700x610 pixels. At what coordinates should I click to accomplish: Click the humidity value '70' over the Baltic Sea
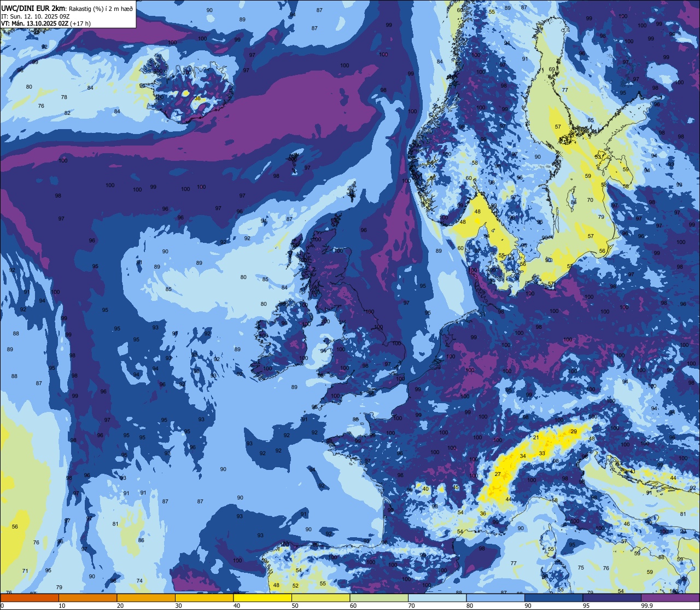(590, 200)
